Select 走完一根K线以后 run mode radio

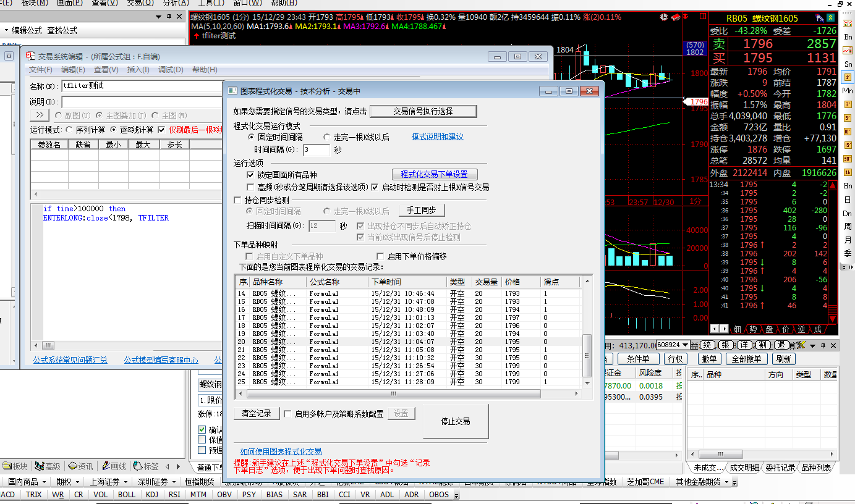coord(326,137)
